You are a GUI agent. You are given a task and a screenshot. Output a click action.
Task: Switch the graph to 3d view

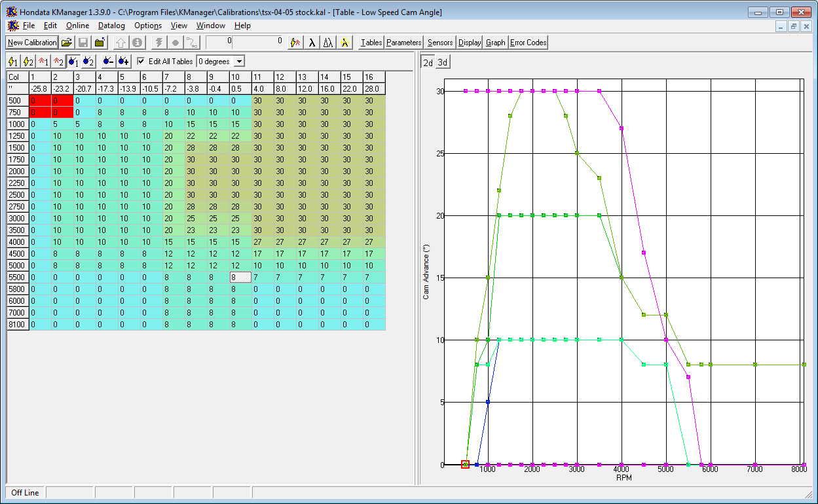[x=443, y=62]
